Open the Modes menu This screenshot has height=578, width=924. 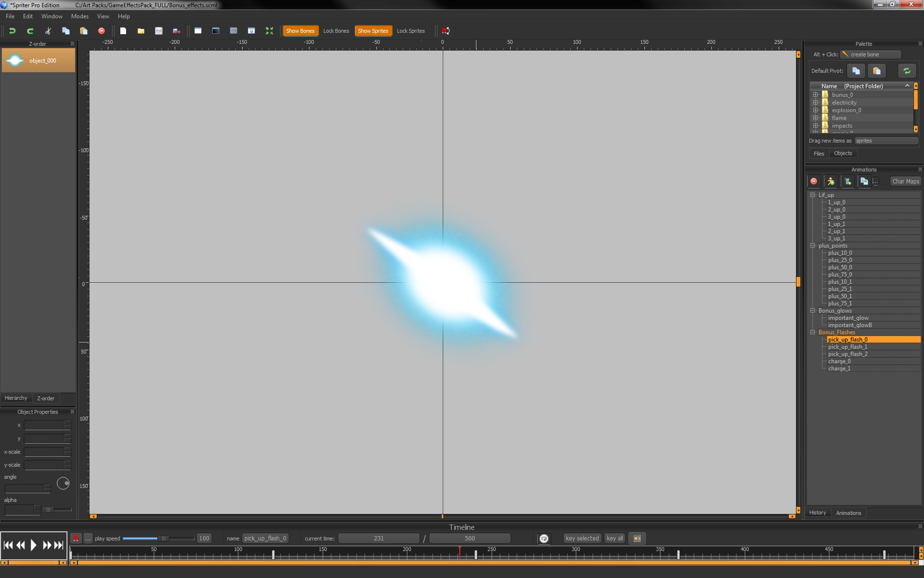coord(79,16)
